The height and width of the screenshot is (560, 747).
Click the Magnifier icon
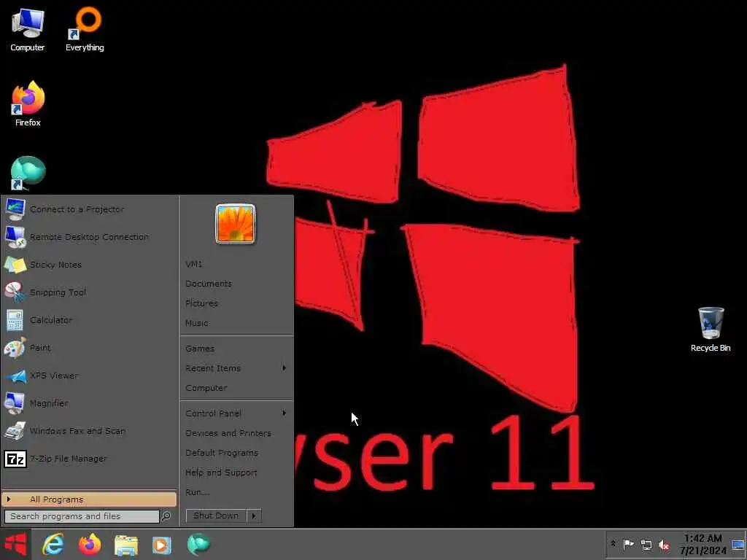click(15, 402)
